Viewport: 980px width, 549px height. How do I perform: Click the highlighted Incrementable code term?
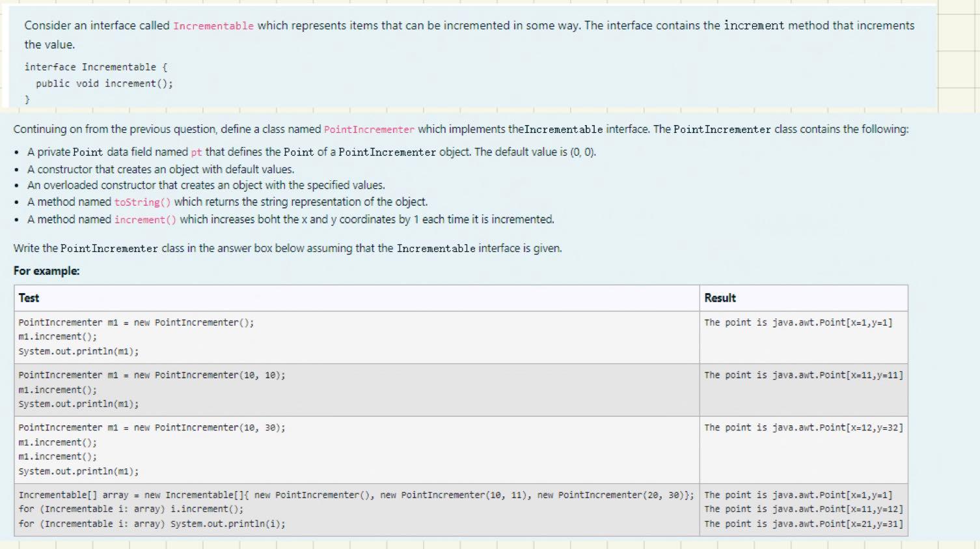[x=213, y=25]
